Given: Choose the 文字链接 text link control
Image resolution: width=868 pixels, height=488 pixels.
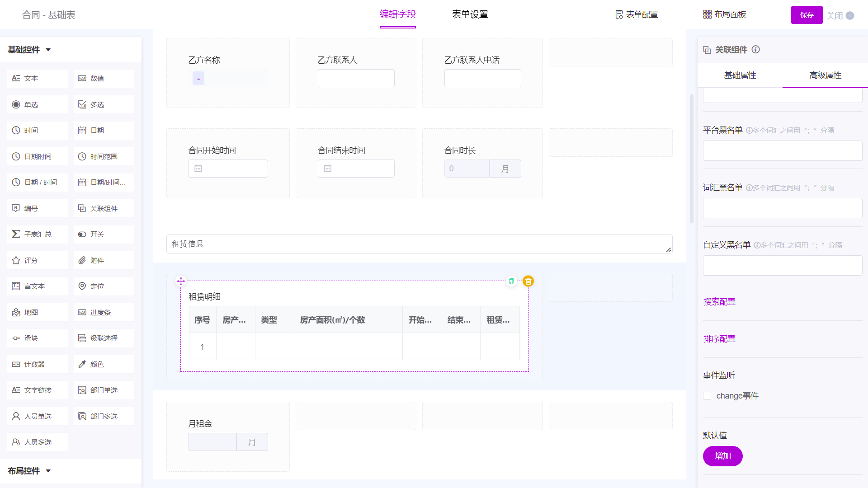Looking at the screenshot, I should 38,390.
